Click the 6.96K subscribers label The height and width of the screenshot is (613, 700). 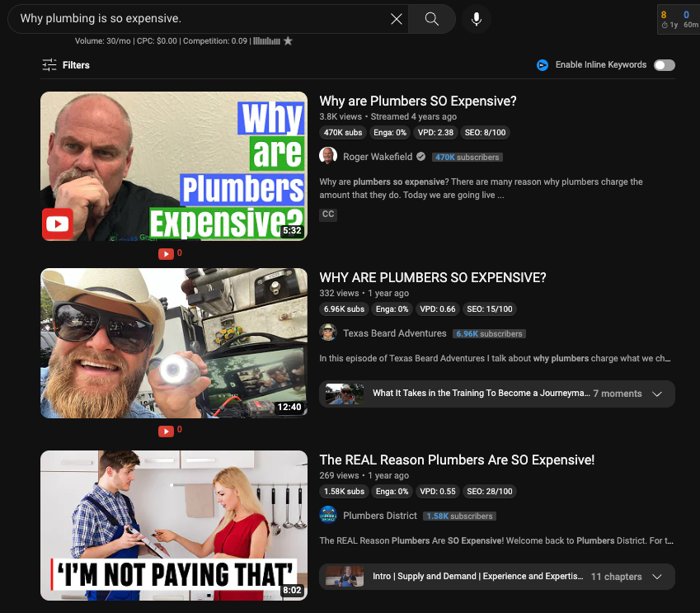tap(489, 334)
